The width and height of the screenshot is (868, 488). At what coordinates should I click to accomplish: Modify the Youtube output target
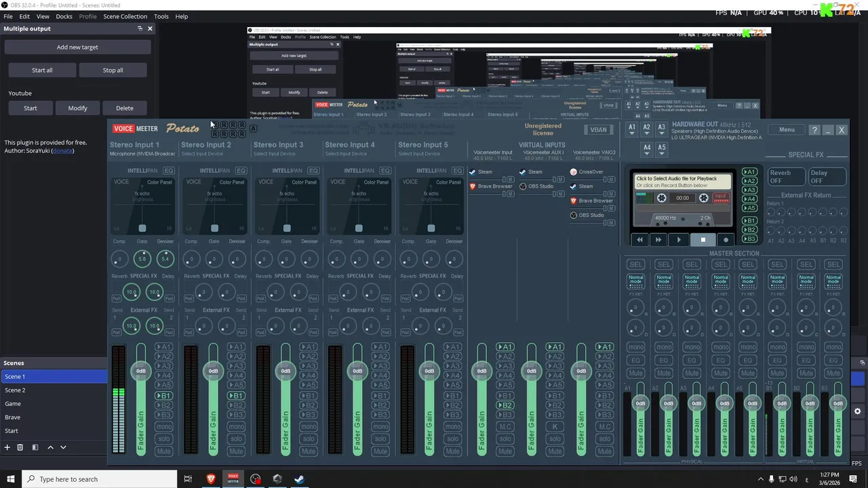click(77, 108)
